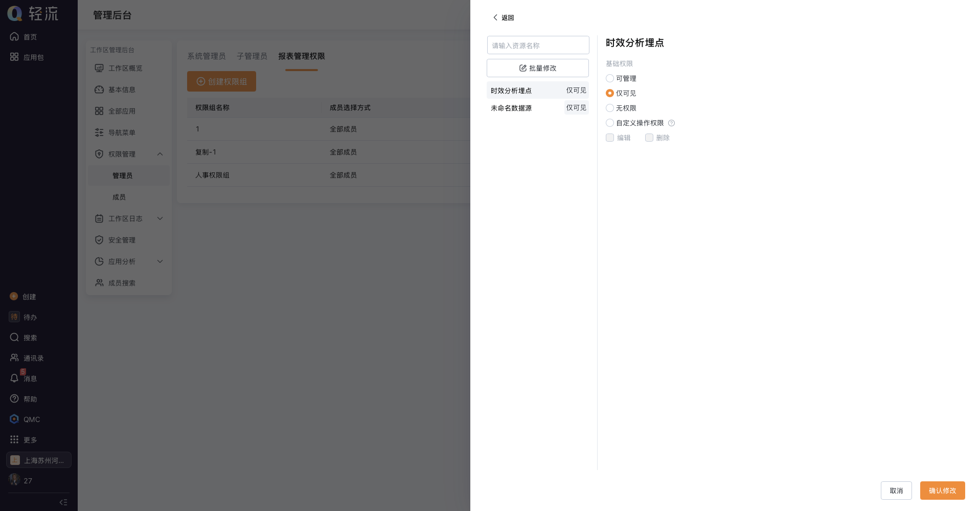Click the user avatar labeled 27
This screenshot has width=980, height=511.
click(14, 480)
